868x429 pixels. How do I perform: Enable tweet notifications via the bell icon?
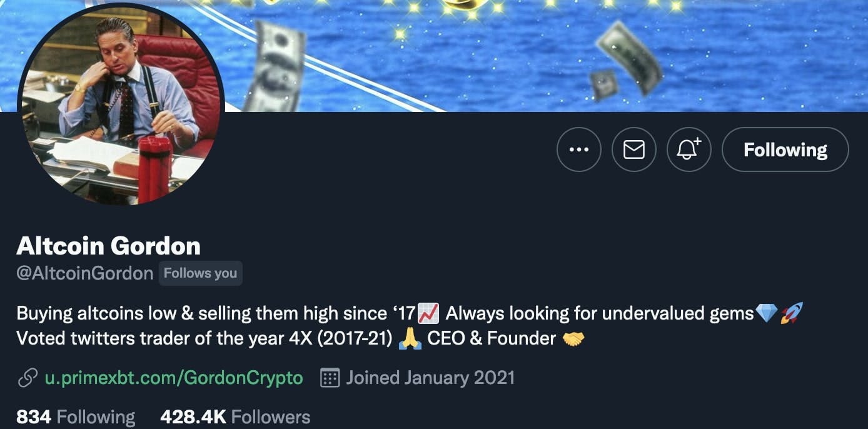tap(689, 149)
